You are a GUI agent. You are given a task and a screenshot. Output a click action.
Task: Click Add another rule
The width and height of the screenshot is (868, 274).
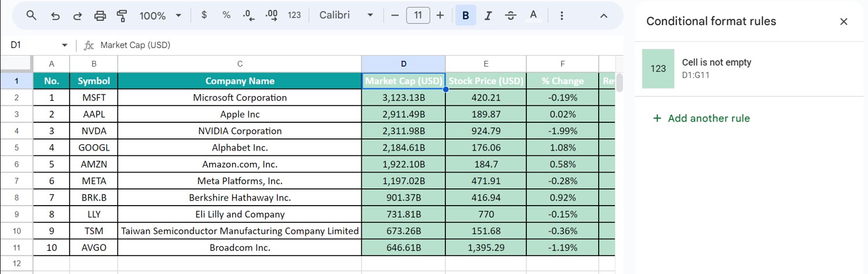[701, 118]
